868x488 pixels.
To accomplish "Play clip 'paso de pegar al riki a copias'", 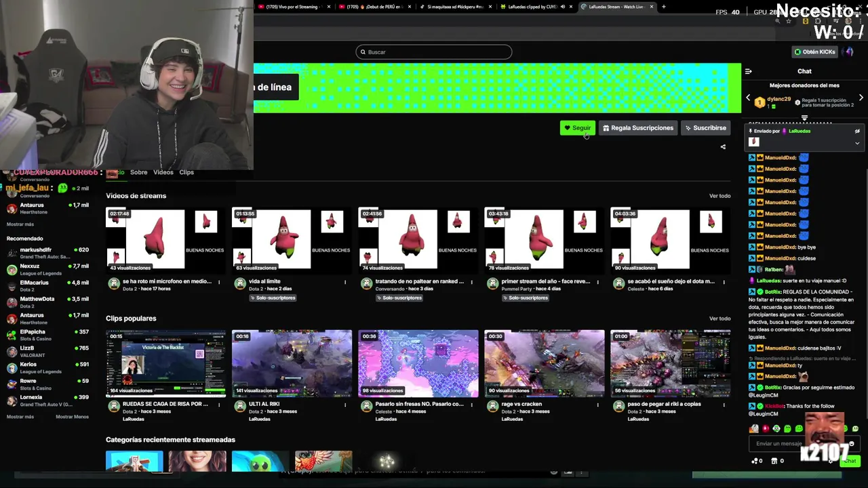I will 670,363.
